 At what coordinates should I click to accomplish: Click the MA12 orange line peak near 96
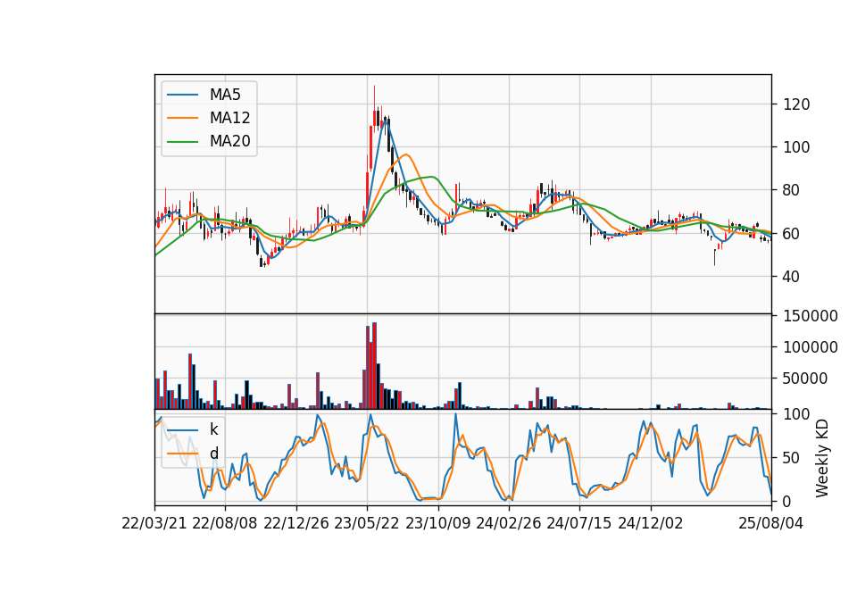406,154
